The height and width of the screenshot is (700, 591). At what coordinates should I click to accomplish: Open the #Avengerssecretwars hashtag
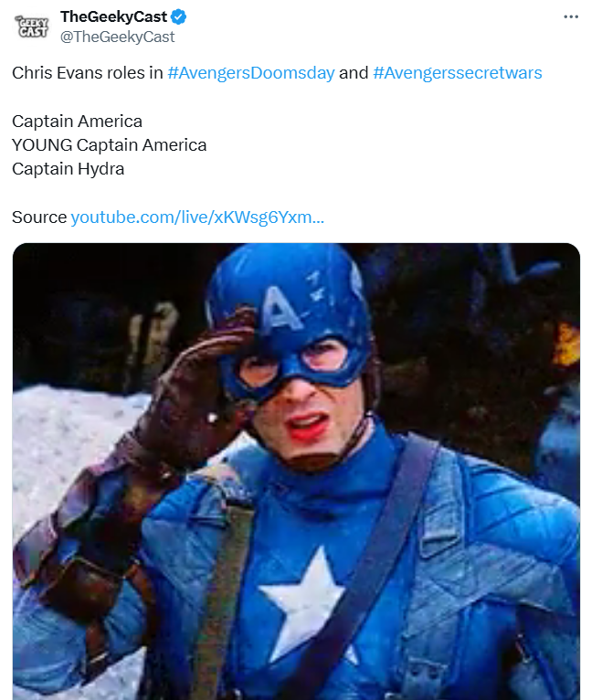pos(458,73)
